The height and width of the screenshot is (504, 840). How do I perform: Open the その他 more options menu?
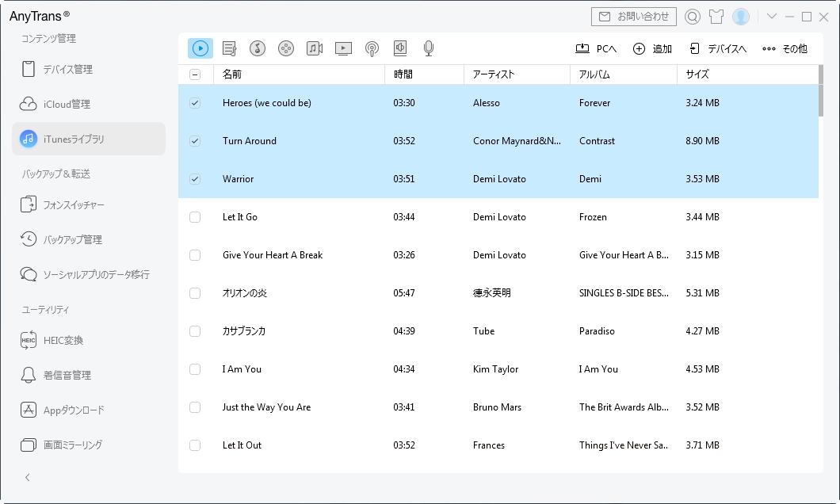pos(785,49)
